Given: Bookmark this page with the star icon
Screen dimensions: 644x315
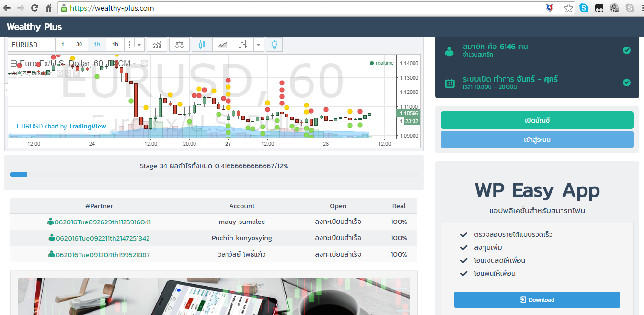Looking at the screenshot, I should tap(568, 8).
